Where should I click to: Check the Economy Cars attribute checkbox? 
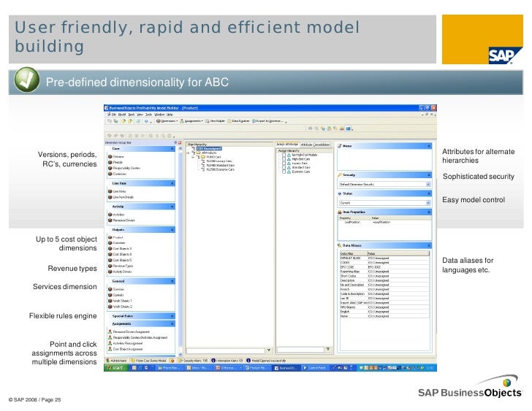tap(284, 172)
